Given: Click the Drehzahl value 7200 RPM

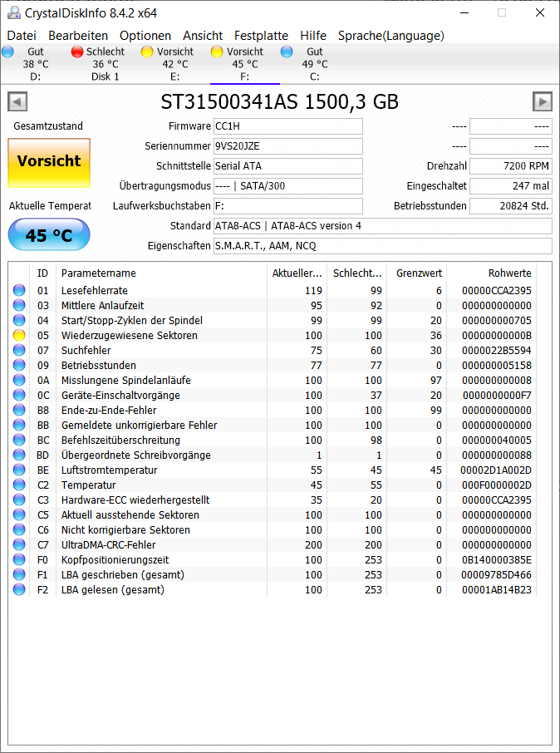Looking at the screenshot, I should pyautogui.click(x=510, y=166).
